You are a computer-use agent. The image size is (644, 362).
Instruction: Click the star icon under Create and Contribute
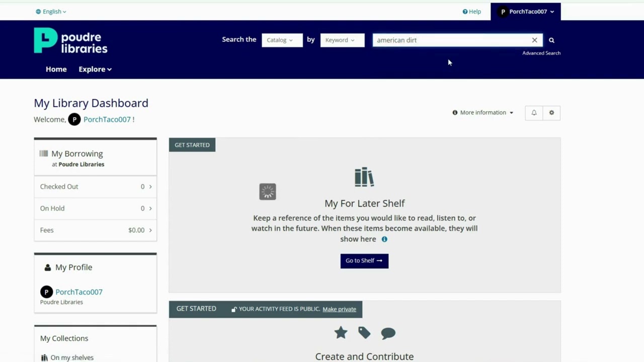tap(341, 333)
